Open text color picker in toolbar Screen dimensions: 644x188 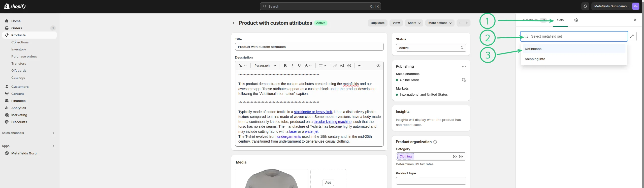tap(308, 66)
